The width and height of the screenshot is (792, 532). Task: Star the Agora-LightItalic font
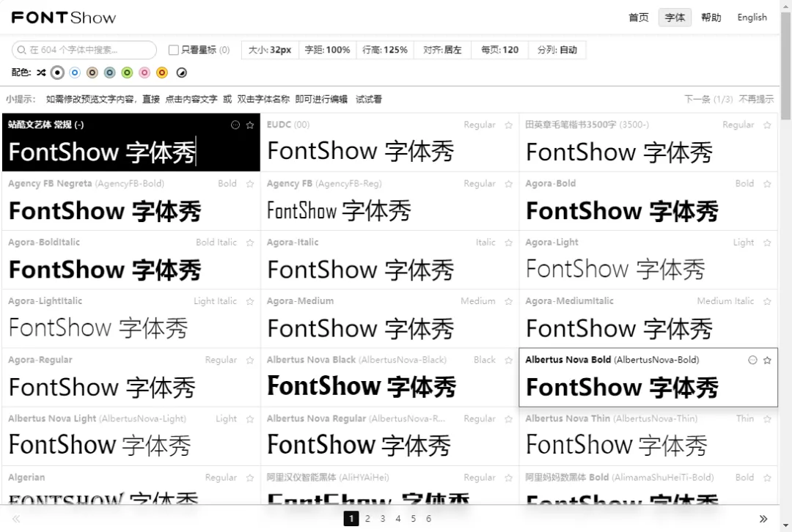(250, 301)
